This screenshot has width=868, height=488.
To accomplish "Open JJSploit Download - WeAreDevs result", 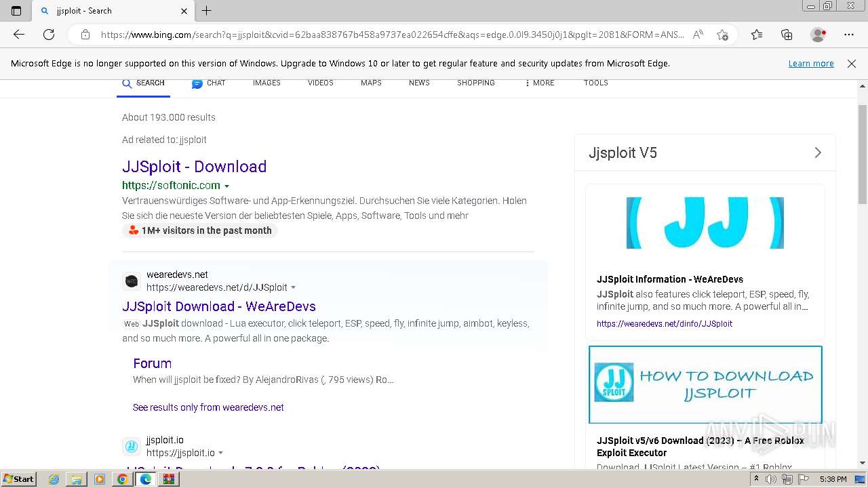I will pos(219,306).
